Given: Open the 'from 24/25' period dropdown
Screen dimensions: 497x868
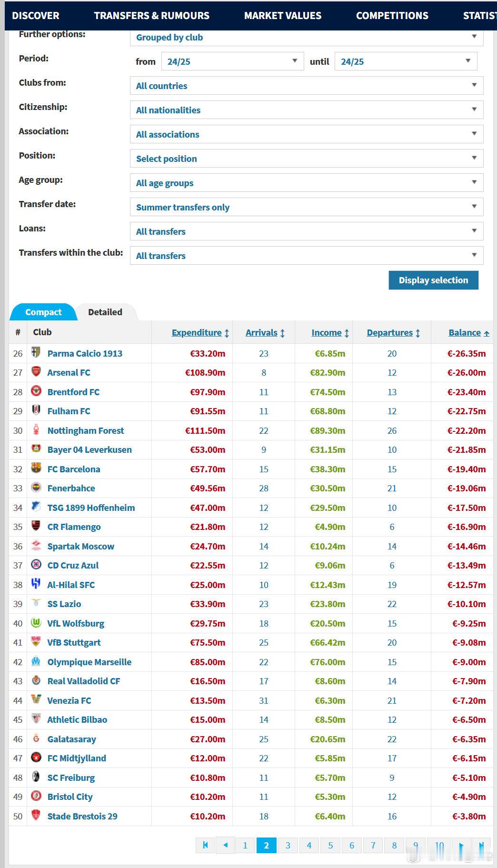Looking at the screenshot, I should click(232, 61).
